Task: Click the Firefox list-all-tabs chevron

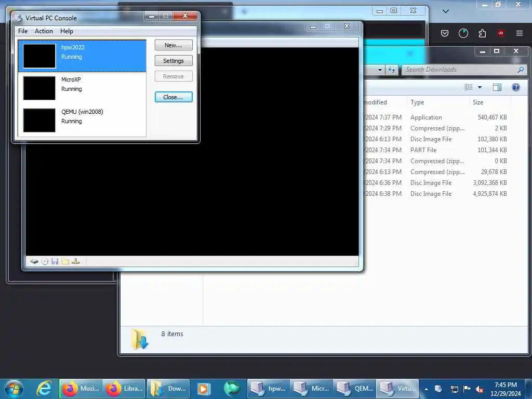Action: (446, 11)
